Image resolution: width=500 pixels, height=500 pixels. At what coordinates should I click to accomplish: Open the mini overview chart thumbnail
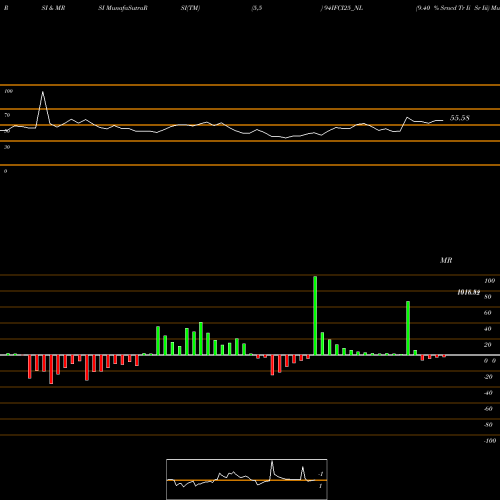[247, 479]
